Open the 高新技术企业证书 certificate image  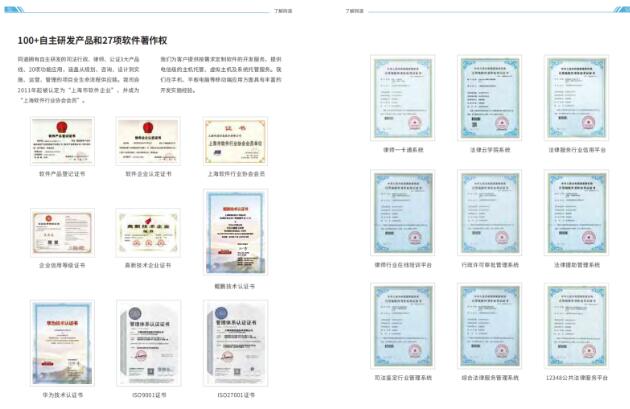(148, 234)
